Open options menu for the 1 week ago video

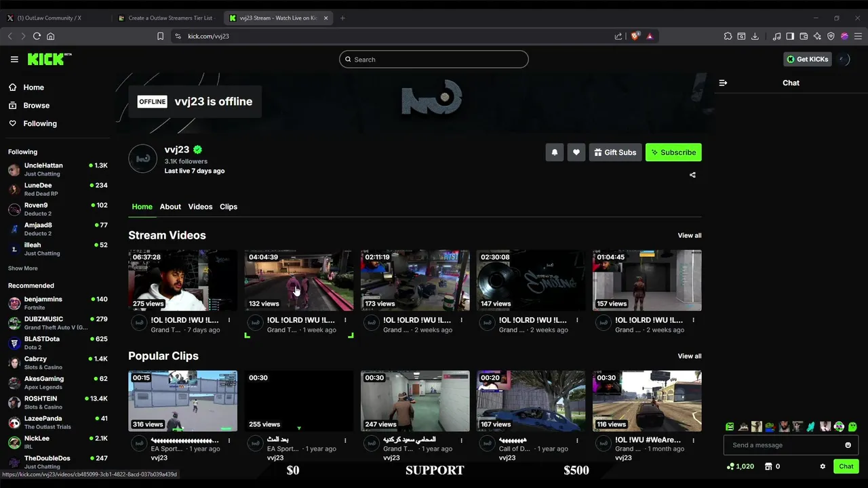click(x=345, y=320)
